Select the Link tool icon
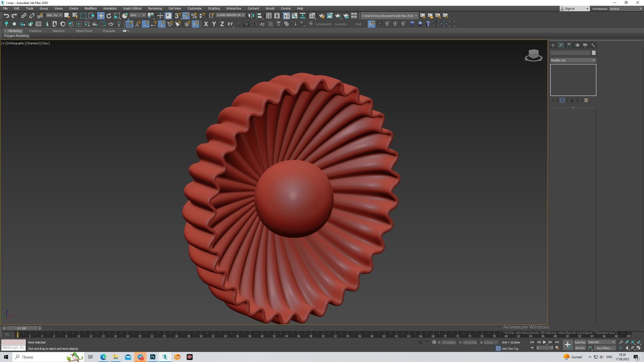Viewport: 644px width, 362px height. pos(24,16)
